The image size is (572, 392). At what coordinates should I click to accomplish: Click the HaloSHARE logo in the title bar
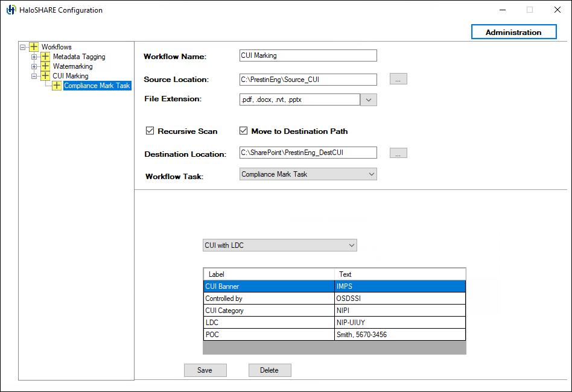coord(11,10)
